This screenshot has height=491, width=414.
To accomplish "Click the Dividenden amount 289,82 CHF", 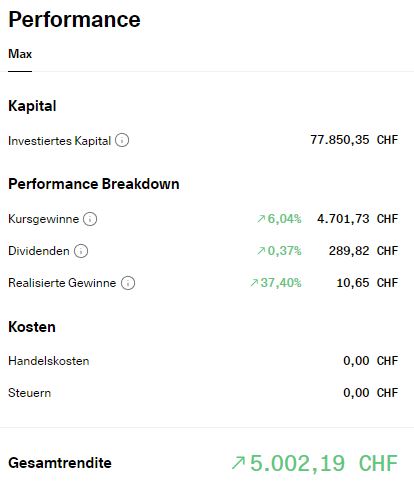I will coord(363,251).
